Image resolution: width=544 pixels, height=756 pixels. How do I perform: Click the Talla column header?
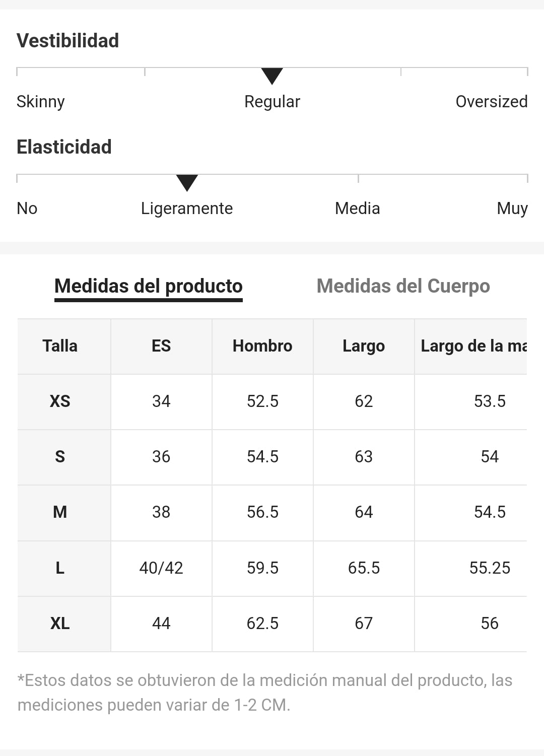[60, 346]
